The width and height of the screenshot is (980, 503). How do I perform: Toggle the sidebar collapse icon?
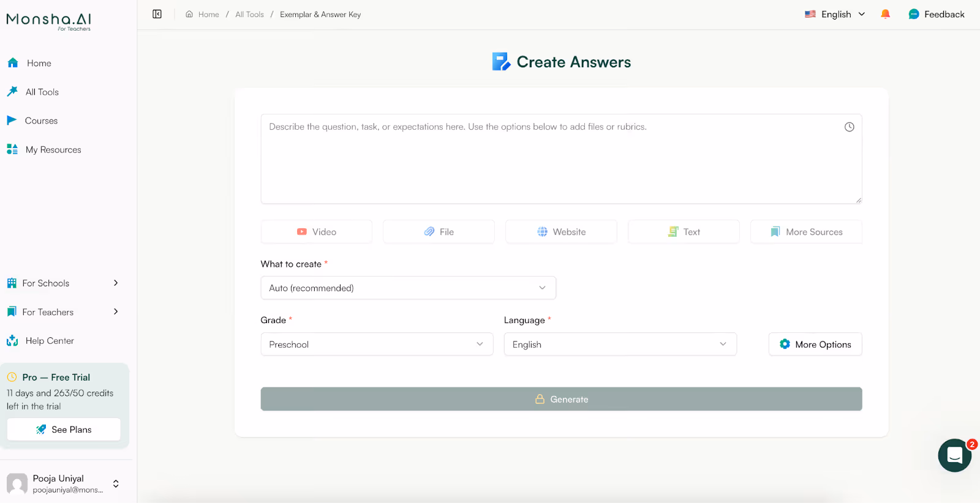pyautogui.click(x=157, y=14)
